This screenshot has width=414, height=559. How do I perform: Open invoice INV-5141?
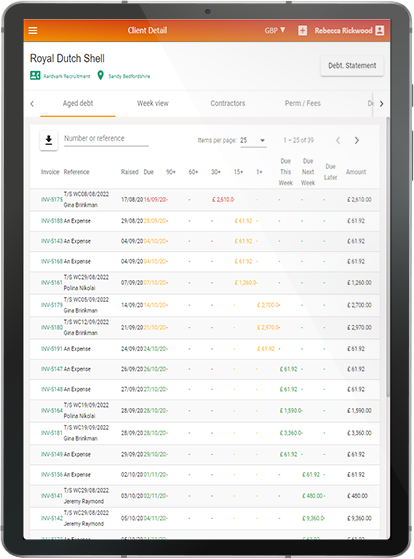pyautogui.click(x=52, y=496)
